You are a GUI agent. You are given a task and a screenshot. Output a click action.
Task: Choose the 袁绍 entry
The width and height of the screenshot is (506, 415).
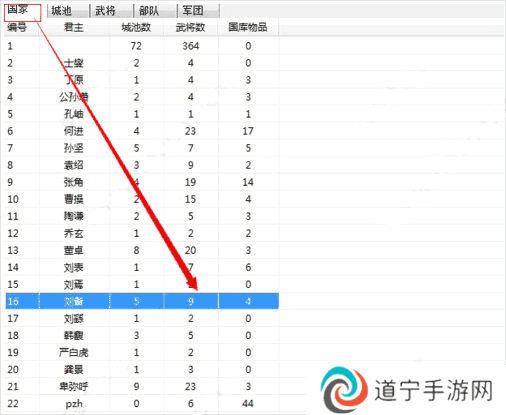(142, 165)
